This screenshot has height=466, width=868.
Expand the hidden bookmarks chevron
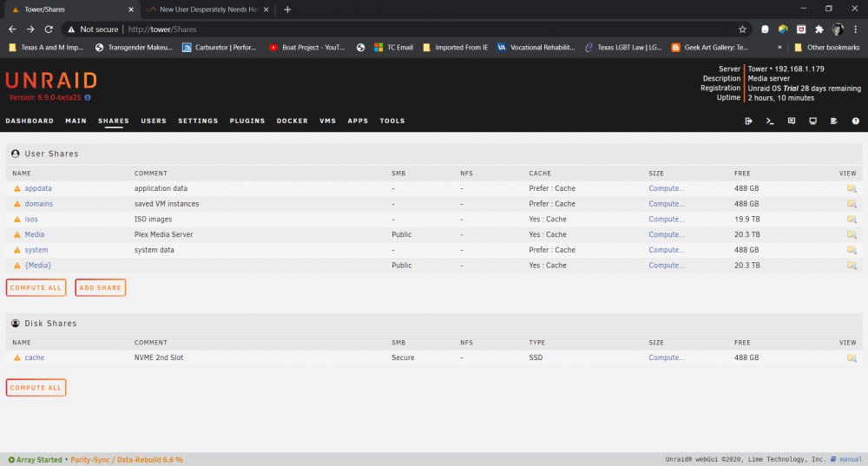point(779,48)
